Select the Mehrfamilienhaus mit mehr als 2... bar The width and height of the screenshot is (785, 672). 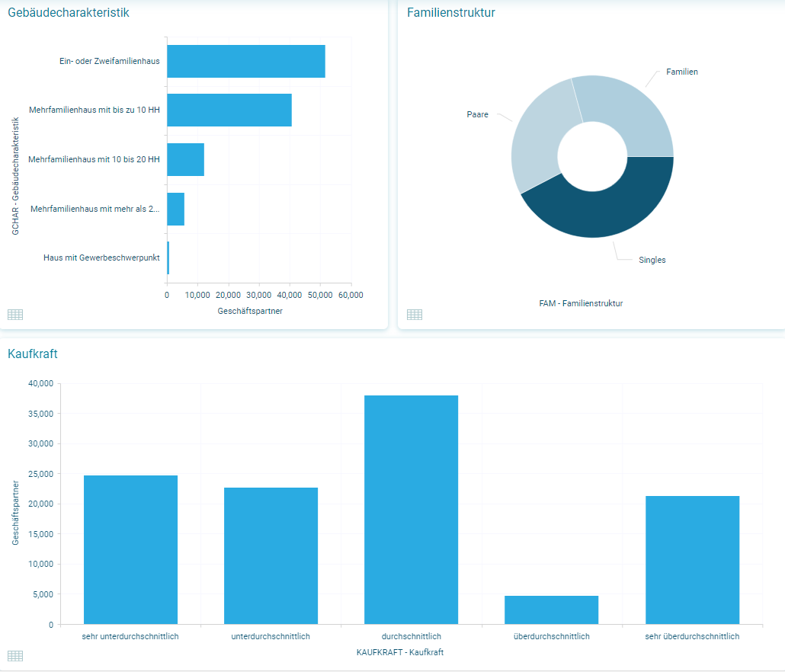(x=176, y=210)
